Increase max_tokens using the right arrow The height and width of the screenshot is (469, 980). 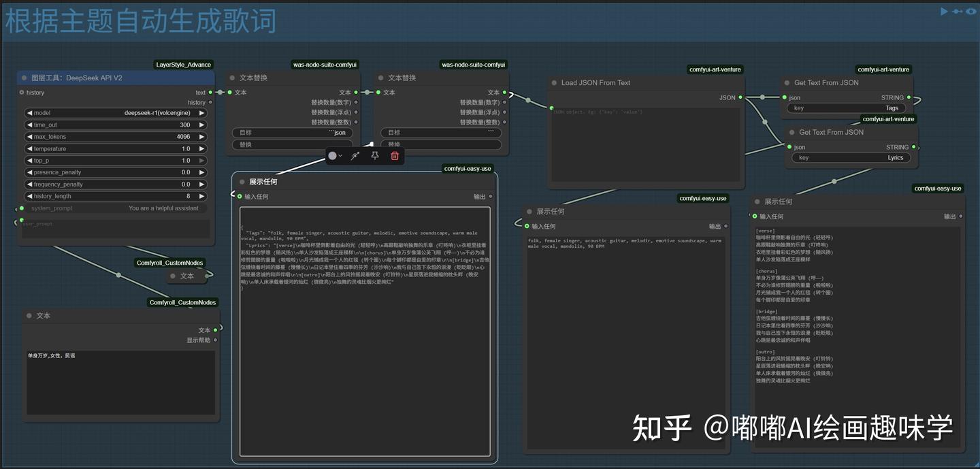coord(202,136)
